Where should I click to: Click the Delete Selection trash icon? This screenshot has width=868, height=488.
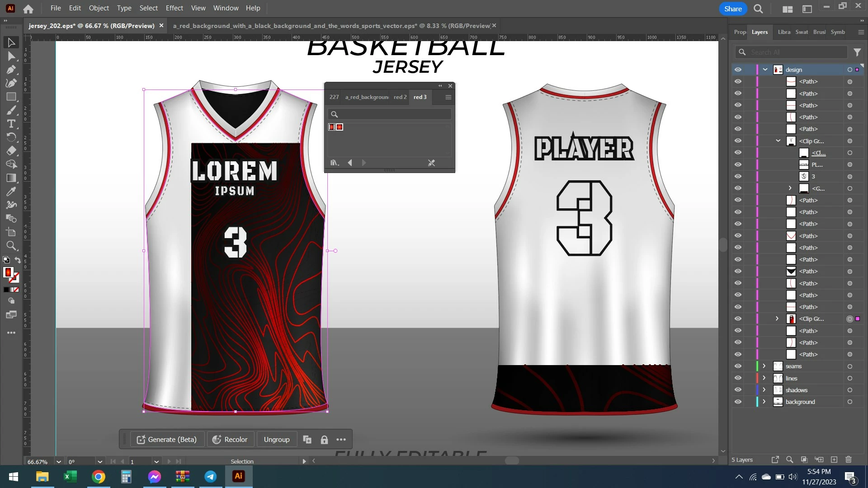849,460
